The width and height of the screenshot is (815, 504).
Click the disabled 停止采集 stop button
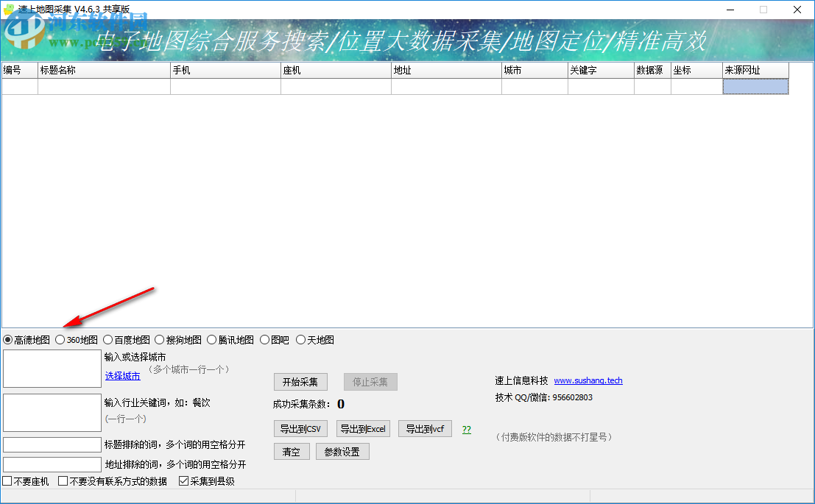click(370, 381)
